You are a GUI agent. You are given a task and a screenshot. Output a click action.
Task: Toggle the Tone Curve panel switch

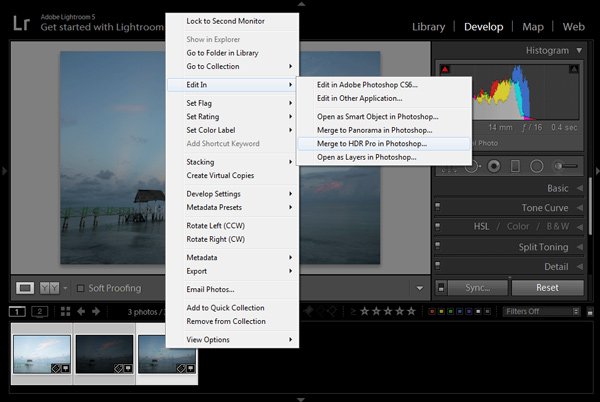click(x=438, y=208)
